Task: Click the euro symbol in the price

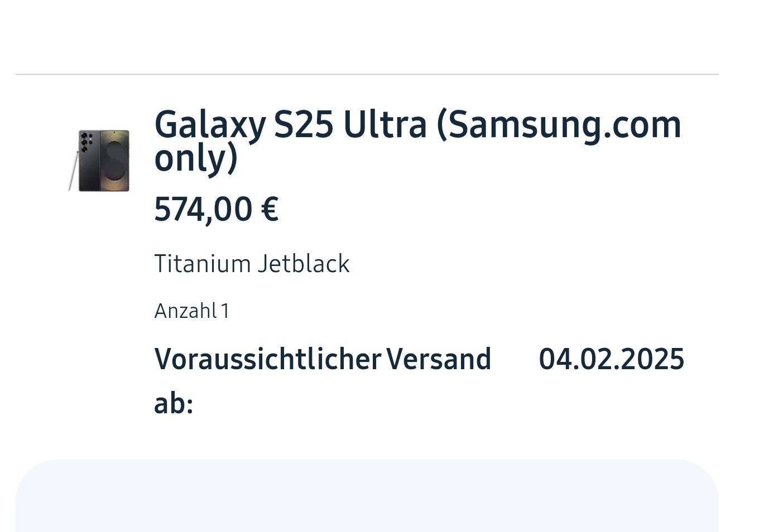Action: click(269, 209)
